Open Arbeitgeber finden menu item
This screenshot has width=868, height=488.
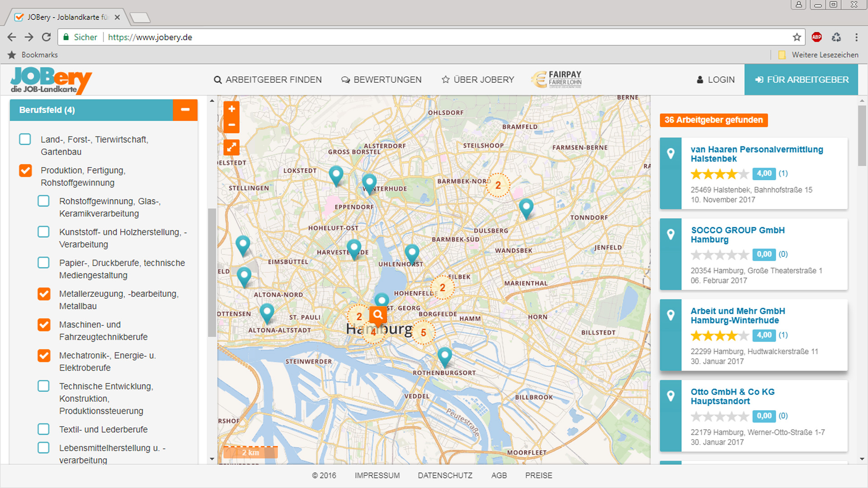click(x=268, y=80)
